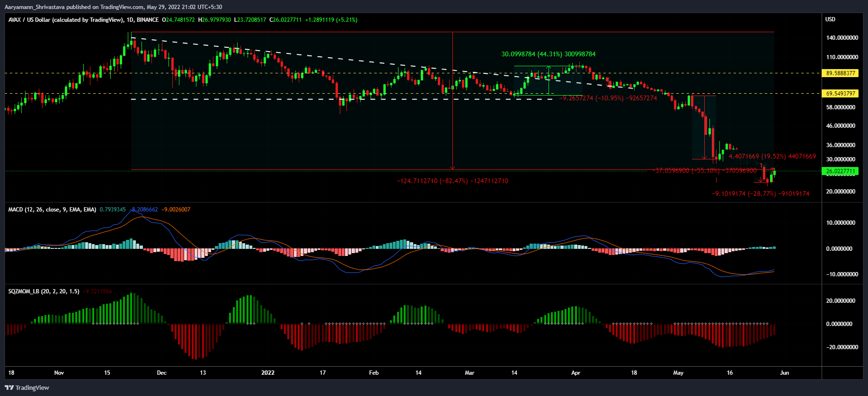868x396 pixels.
Task: Click the TradingView logo at bottom left
Action: click(27, 387)
